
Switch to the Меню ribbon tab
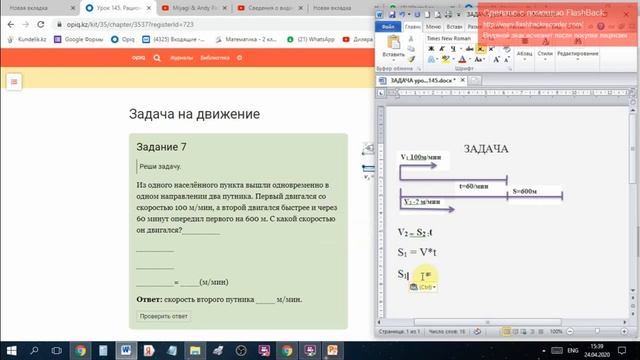[x=433, y=27]
